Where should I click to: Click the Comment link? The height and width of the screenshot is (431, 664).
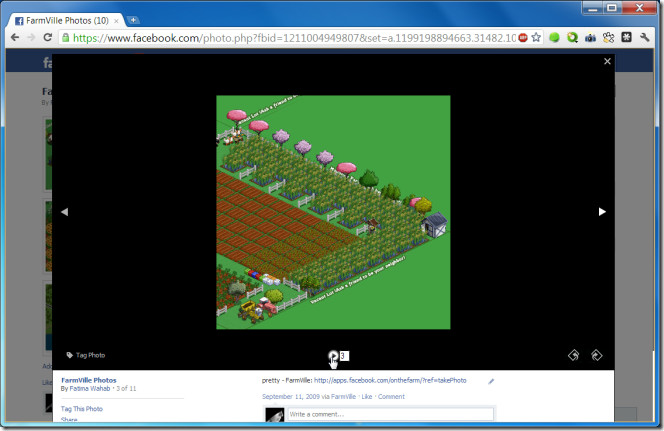pyautogui.click(x=391, y=397)
